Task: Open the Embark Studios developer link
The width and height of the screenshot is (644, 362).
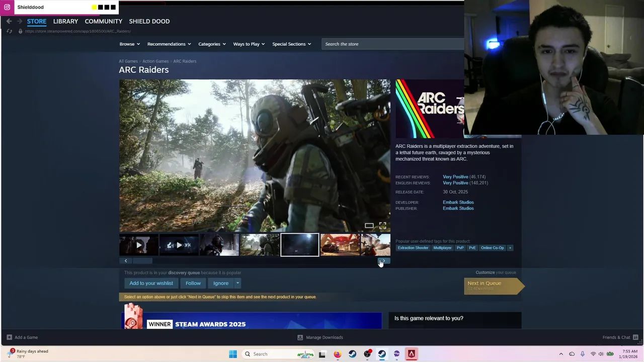Action: [x=458, y=202]
